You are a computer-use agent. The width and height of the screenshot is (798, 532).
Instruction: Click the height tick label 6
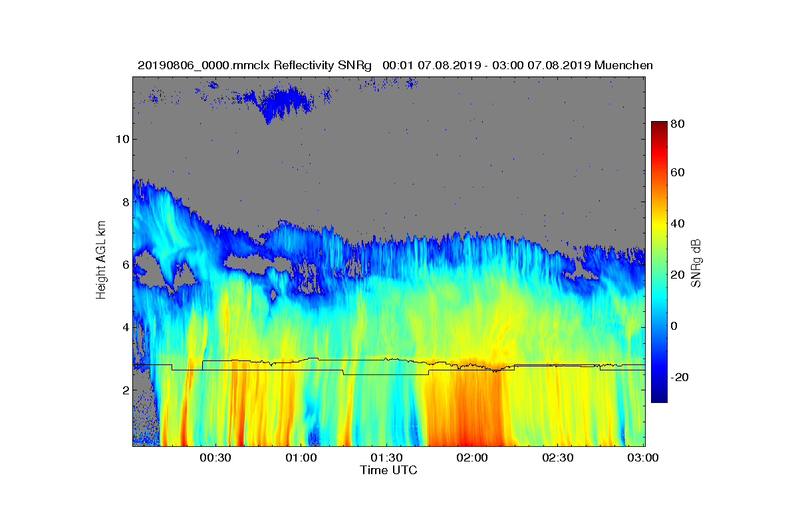point(124,264)
